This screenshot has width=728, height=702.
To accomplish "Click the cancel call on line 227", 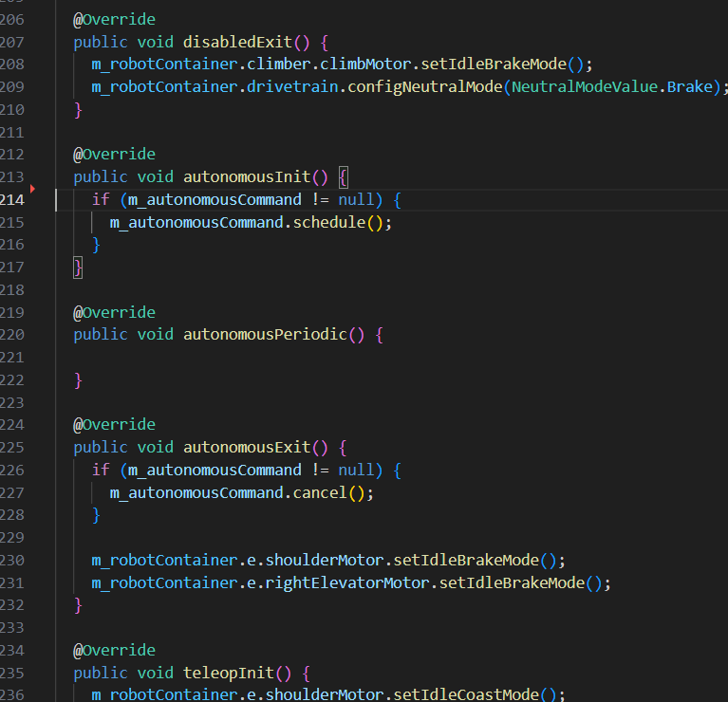I will [x=320, y=492].
